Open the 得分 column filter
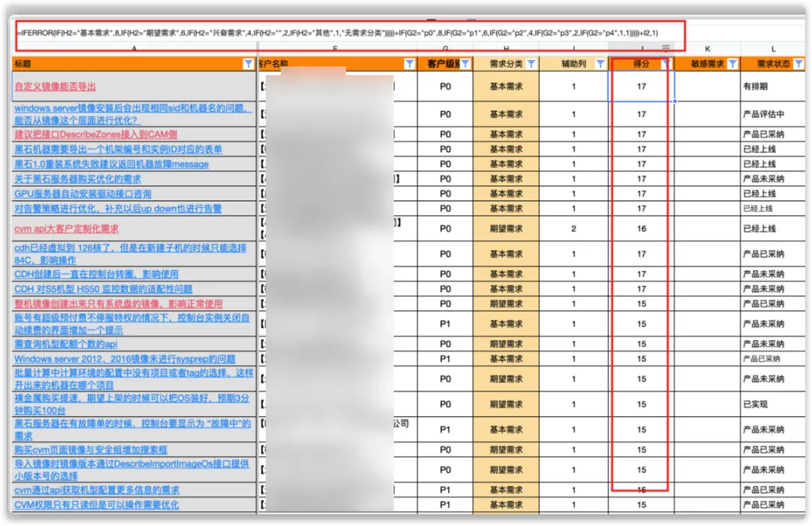Viewport: 812px width, 526px height. [666, 64]
